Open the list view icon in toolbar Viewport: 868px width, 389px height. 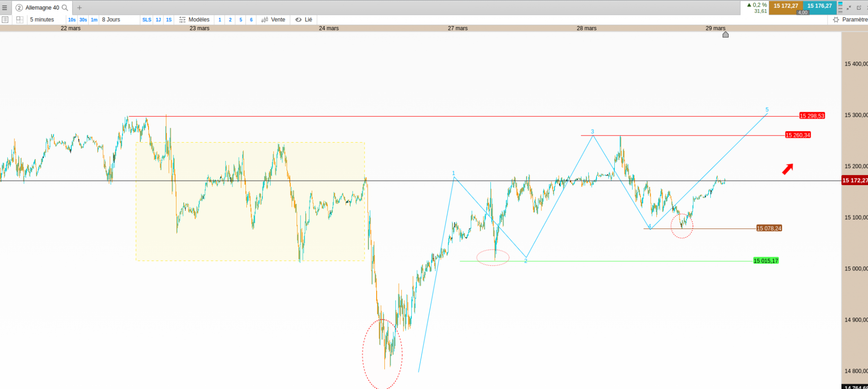click(x=5, y=20)
